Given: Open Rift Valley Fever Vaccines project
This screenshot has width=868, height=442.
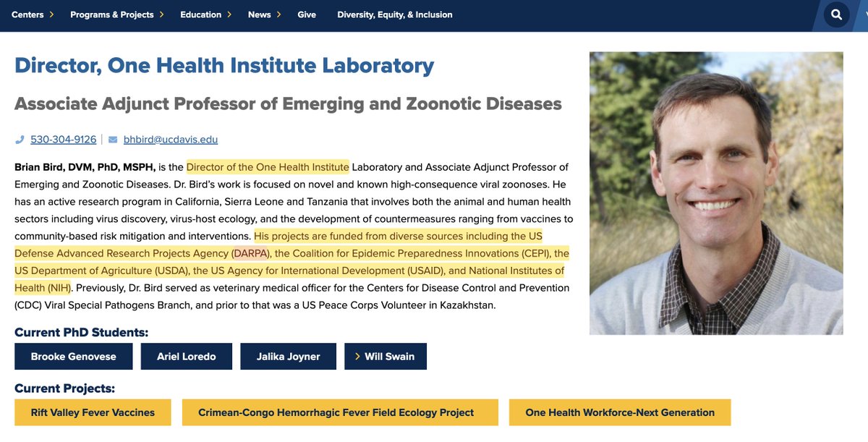Looking at the screenshot, I should [x=93, y=412].
